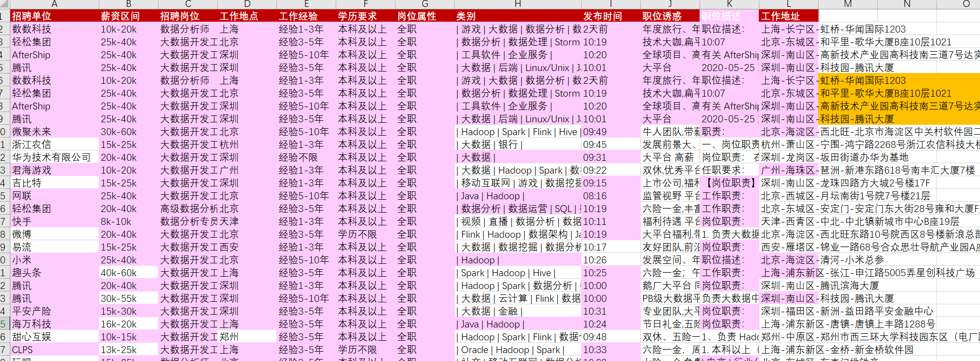Select salary cell 40k-60k
Viewport: 980px width, 361px height.
pos(128,273)
